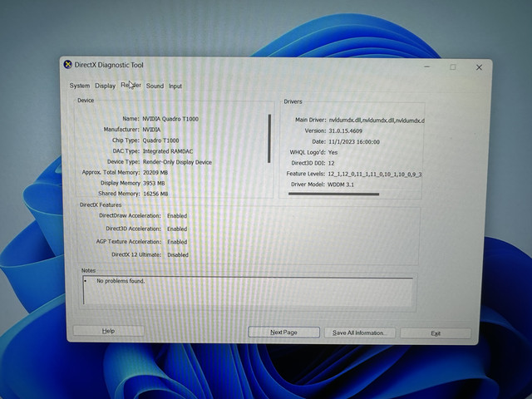This screenshot has height=399, width=532.
Task: Close the DirectX Diagnostic Tool window
Action: click(479, 67)
